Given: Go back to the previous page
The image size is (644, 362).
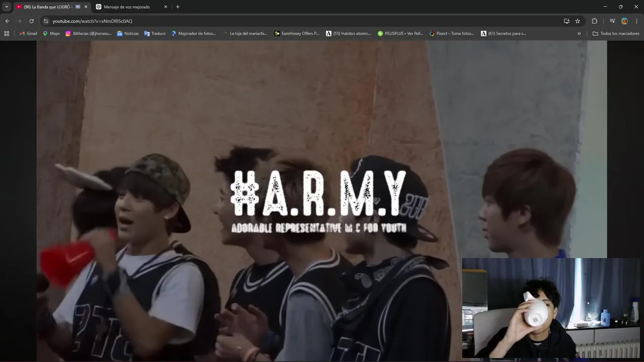Looking at the screenshot, I should [7, 21].
